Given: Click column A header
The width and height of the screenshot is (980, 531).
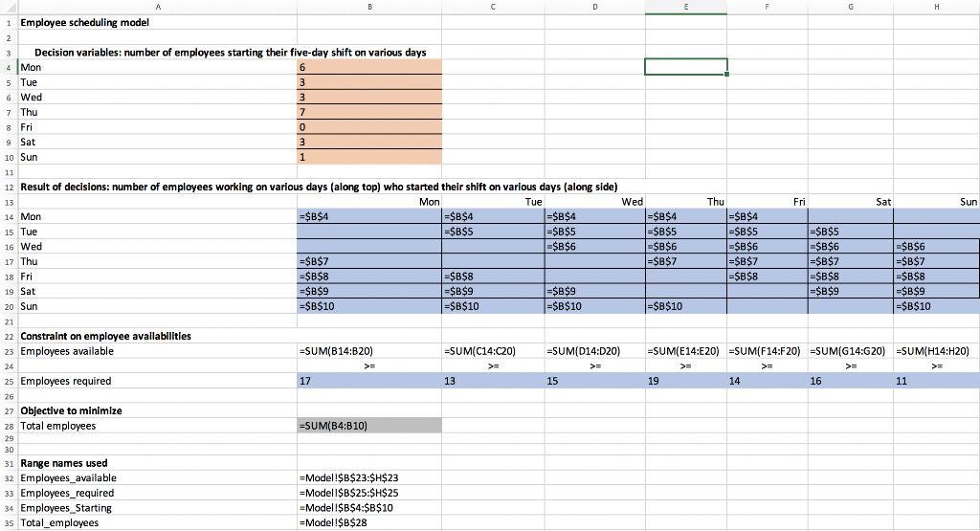Looking at the screenshot, I should coord(158,7).
